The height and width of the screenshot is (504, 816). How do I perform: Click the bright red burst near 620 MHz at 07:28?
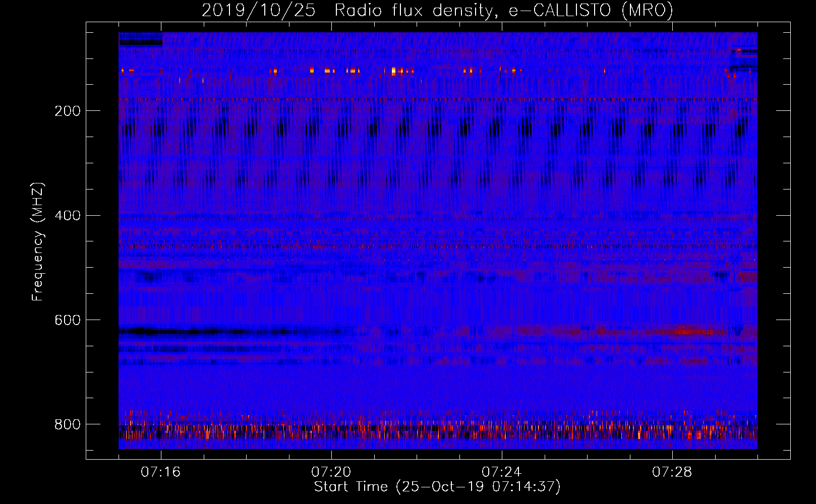[x=693, y=331]
